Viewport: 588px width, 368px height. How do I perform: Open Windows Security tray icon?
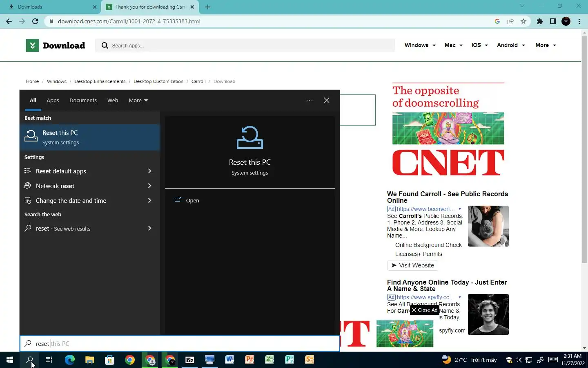tap(509, 360)
